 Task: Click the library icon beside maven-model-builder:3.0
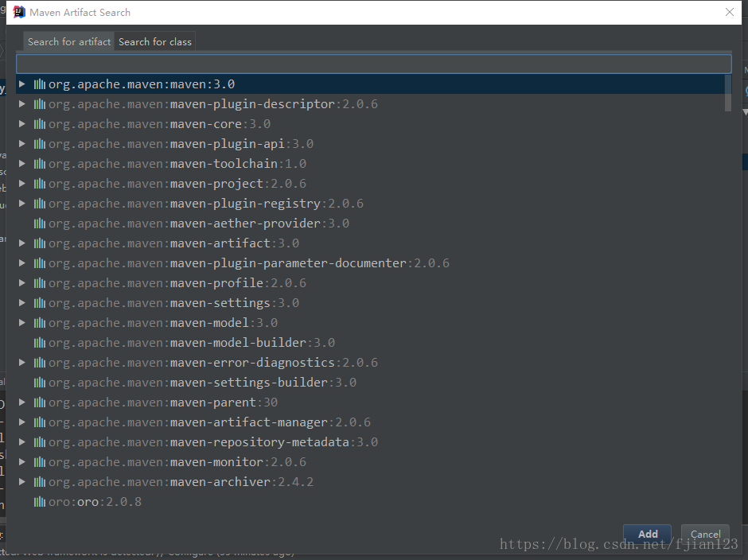40,343
